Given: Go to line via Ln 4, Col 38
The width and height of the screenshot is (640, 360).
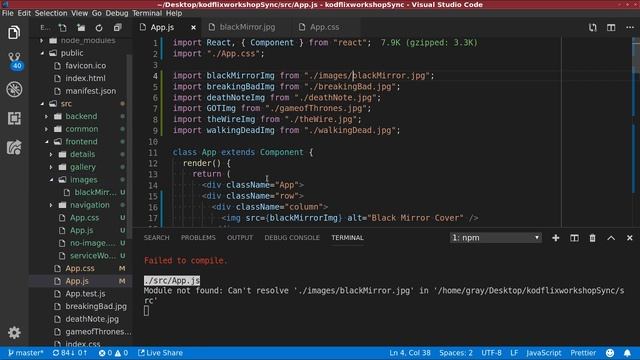Looking at the screenshot, I should point(410,353).
